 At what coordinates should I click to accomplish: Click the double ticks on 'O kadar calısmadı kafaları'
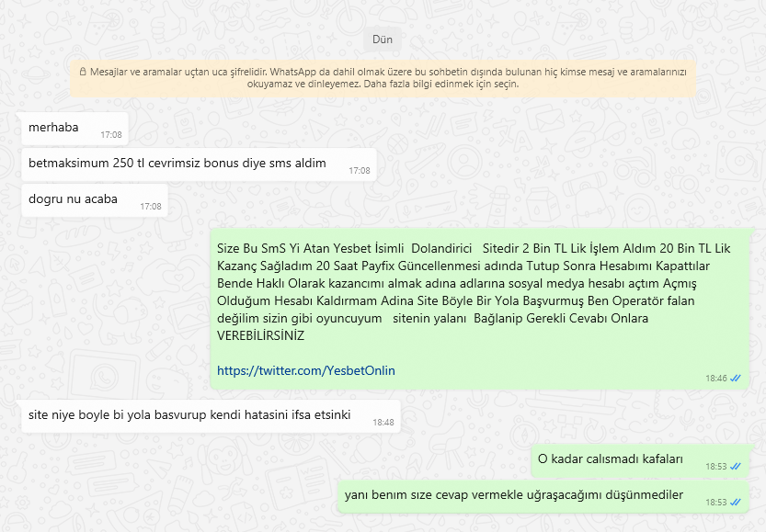(736, 466)
